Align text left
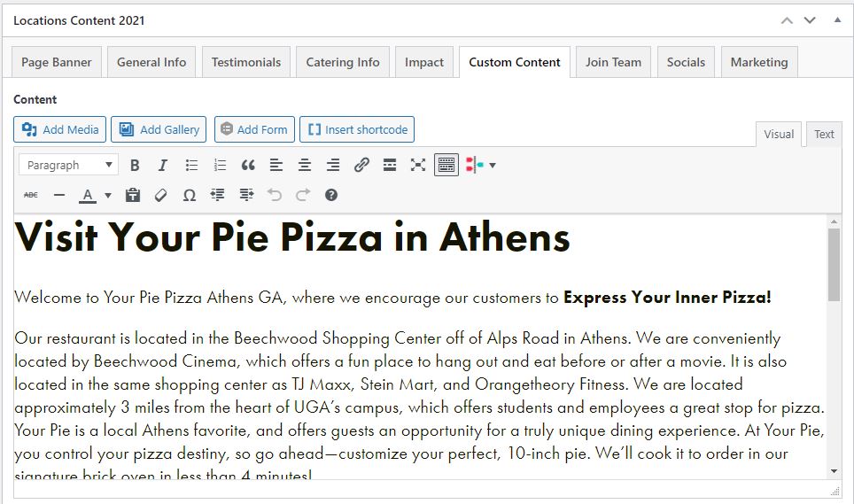This screenshot has height=504, width=854. 276,165
